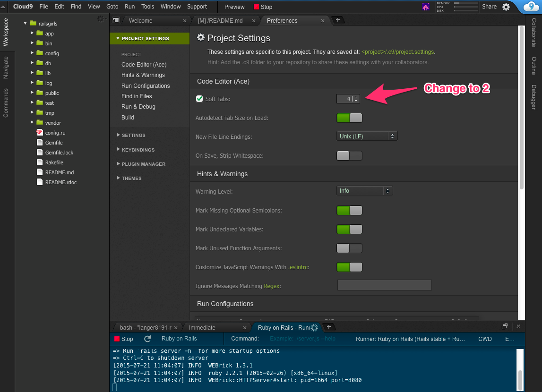Click the README.rdoc file icon
The width and height of the screenshot is (542, 392).
pos(40,182)
